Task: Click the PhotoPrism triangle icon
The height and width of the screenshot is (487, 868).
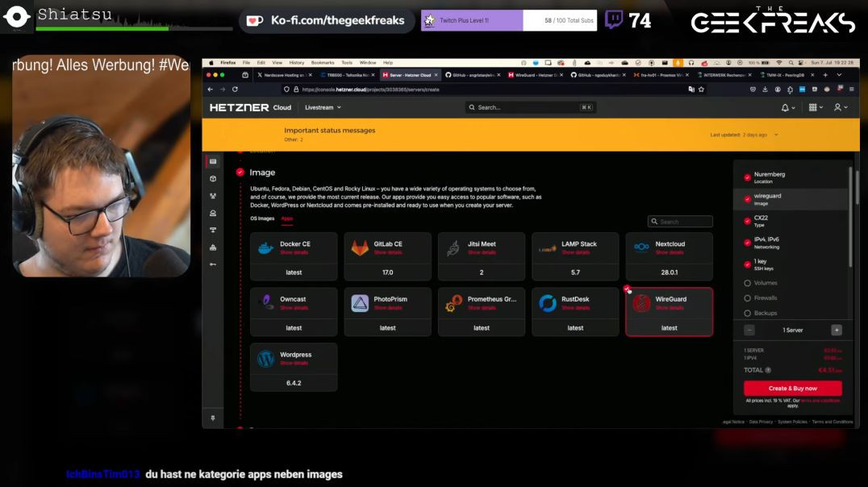Action: tap(360, 303)
